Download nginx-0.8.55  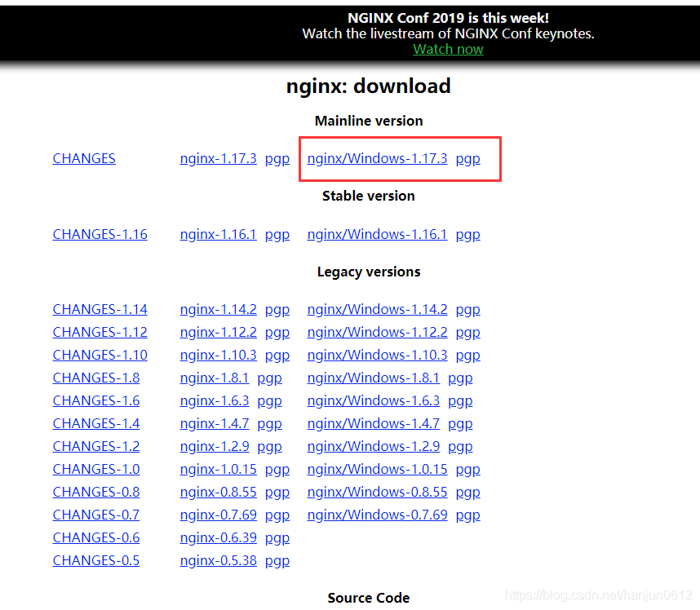click(x=219, y=492)
